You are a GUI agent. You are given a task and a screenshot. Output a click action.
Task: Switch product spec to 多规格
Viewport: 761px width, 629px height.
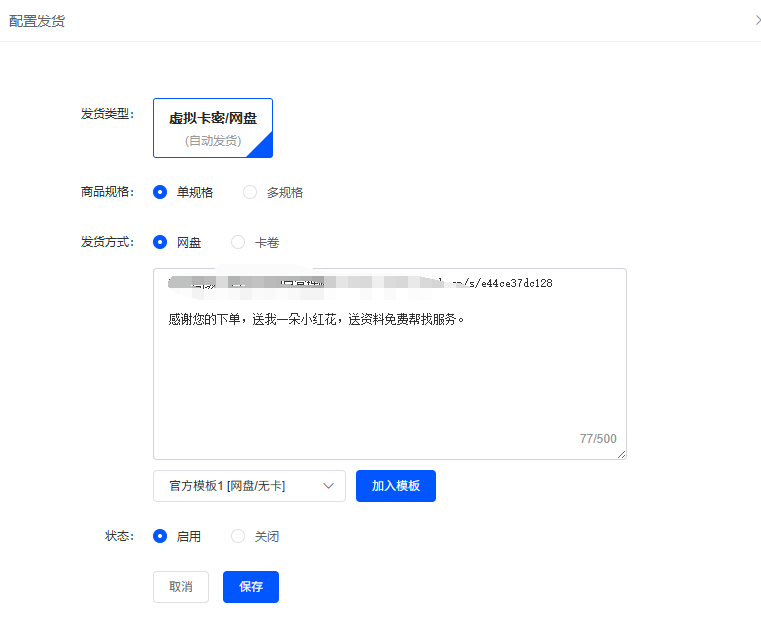[250, 192]
